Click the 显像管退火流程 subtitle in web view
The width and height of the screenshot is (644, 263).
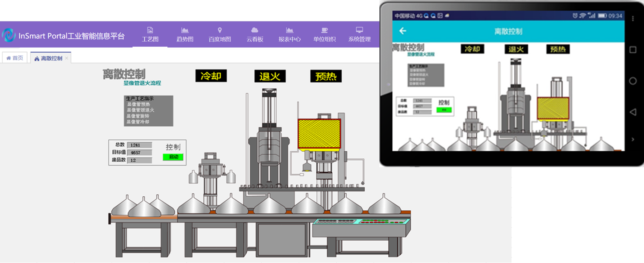tap(142, 83)
